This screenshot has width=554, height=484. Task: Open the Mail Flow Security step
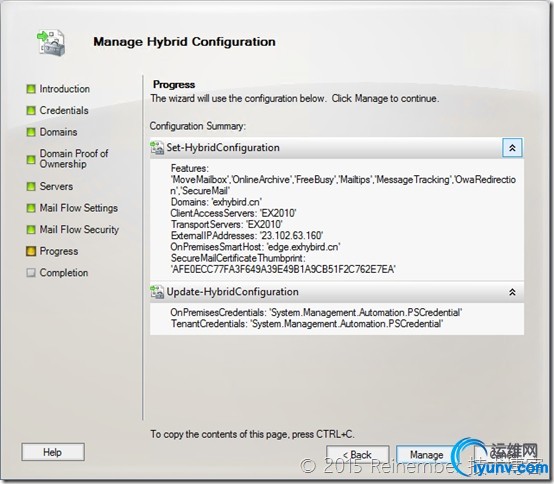pos(79,229)
